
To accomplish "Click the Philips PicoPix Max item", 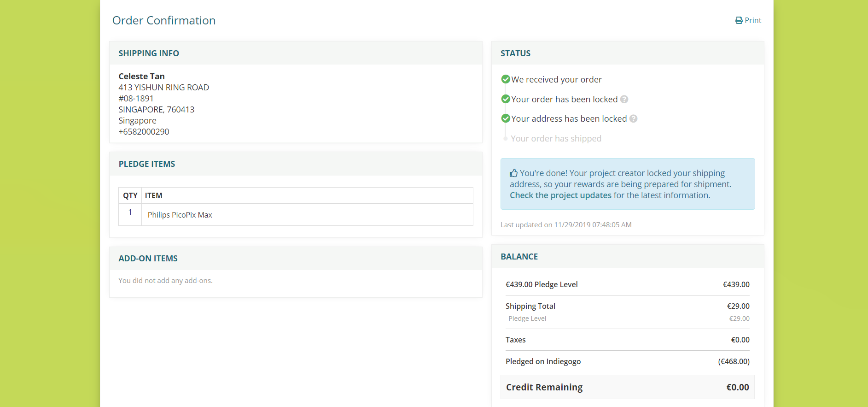I will 180,215.
